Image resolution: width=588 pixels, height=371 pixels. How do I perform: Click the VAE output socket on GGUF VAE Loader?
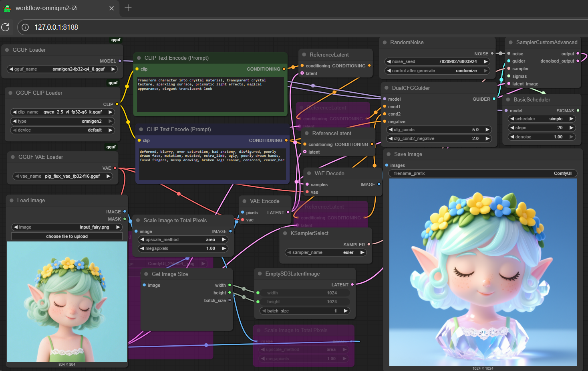click(x=115, y=168)
